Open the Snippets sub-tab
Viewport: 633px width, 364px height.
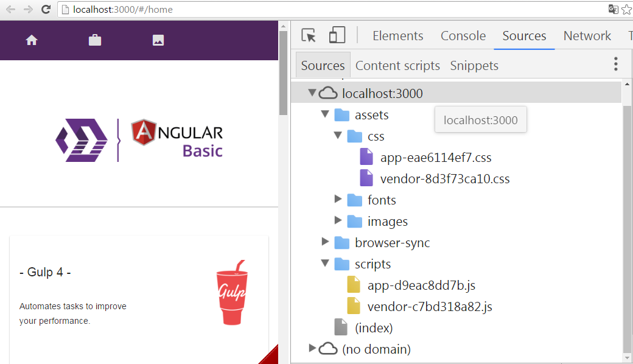click(474, 66)
